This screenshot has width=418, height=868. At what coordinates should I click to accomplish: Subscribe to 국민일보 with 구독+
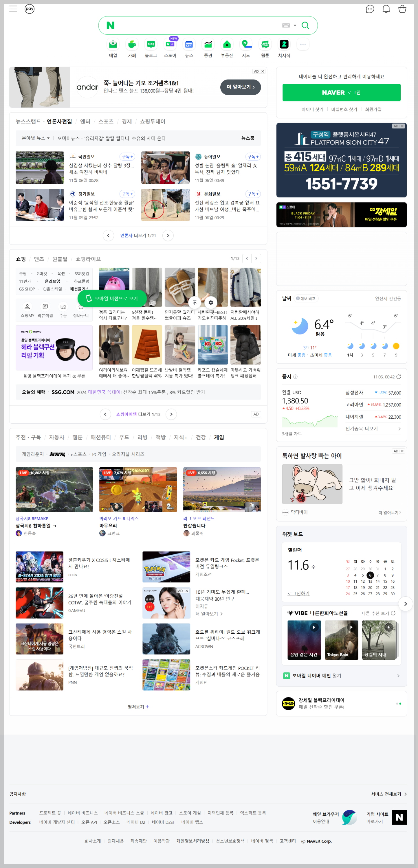point(127,157)
